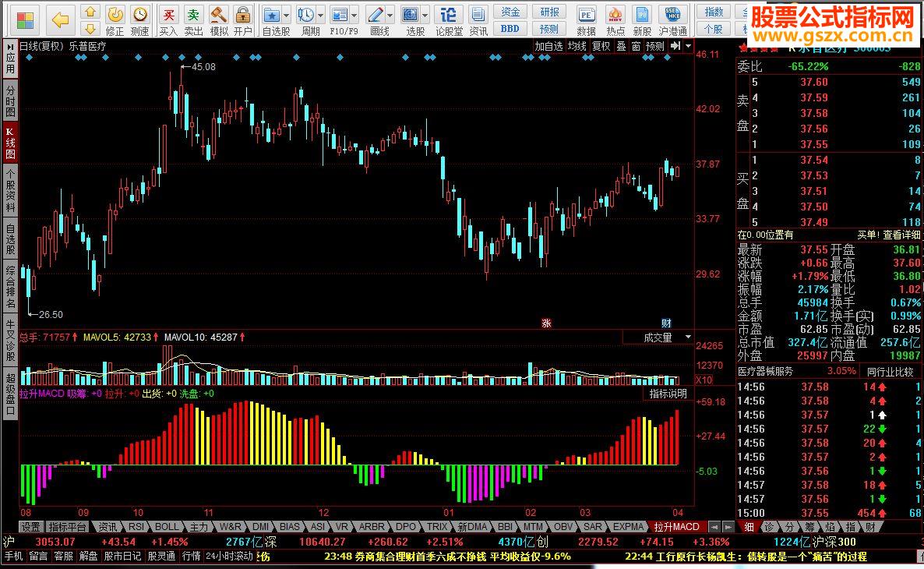Switch to the 拉升MACD indicator tab

pos(676,527)
